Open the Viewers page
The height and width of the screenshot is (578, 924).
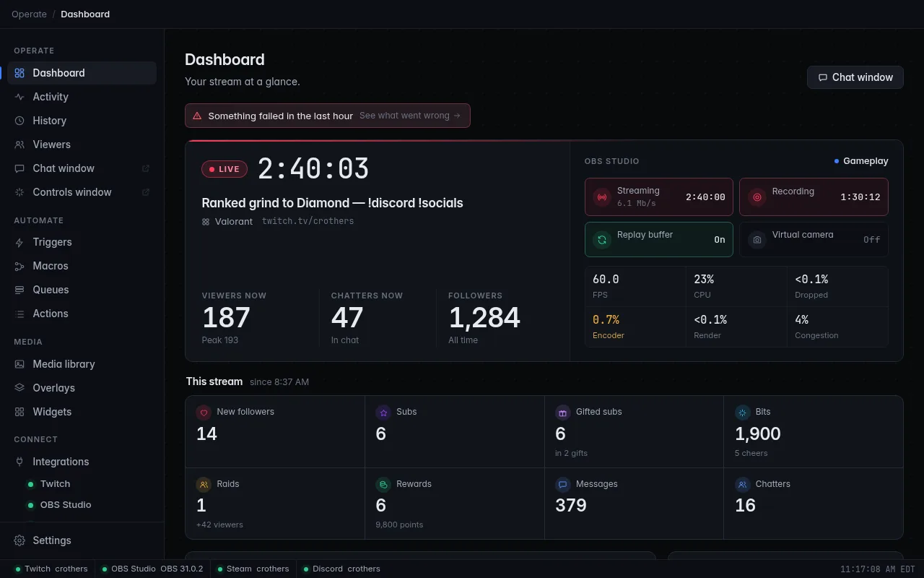82,144
